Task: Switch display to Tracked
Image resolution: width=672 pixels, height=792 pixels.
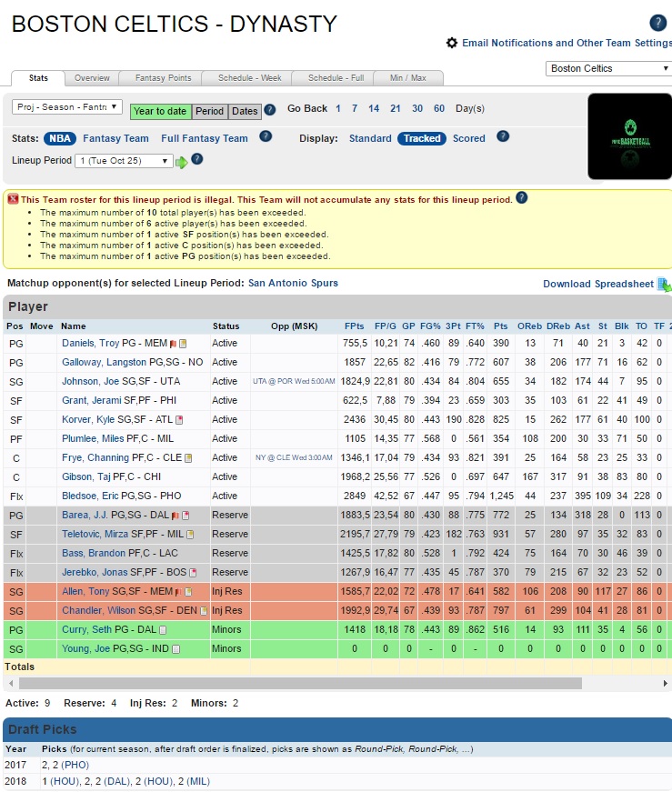Action: click(422, 138)
